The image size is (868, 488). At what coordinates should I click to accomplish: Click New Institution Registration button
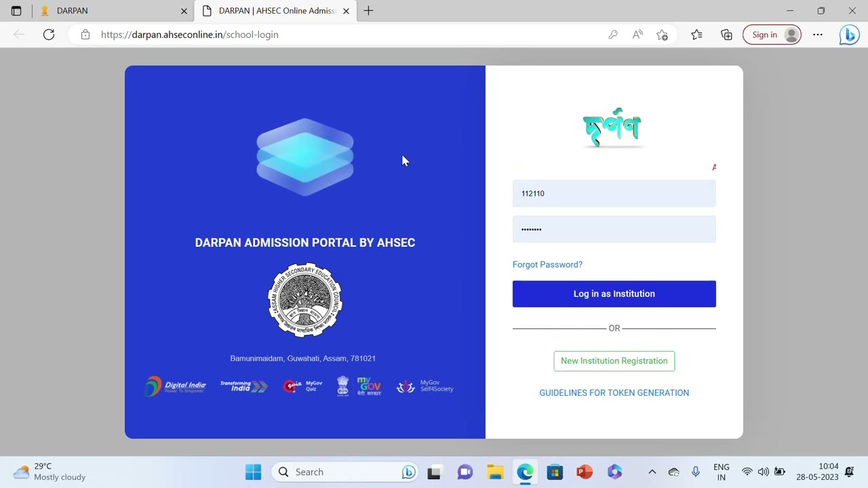pos(614,361)
